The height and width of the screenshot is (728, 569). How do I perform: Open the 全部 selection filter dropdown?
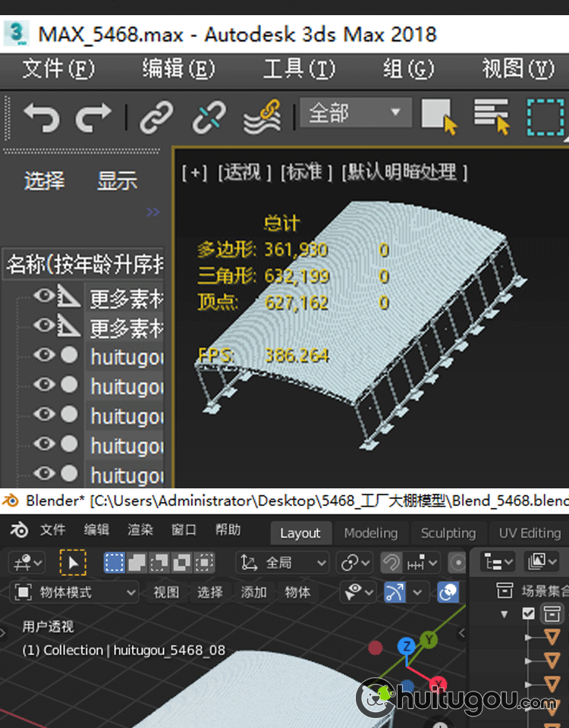pos(355,114)
